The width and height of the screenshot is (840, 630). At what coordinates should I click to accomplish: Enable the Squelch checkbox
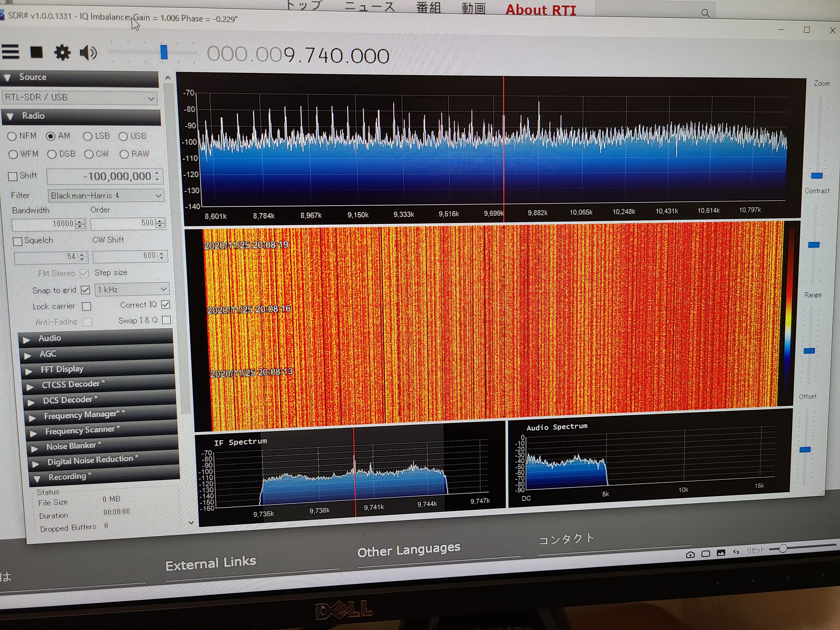(x=17, y=241)
